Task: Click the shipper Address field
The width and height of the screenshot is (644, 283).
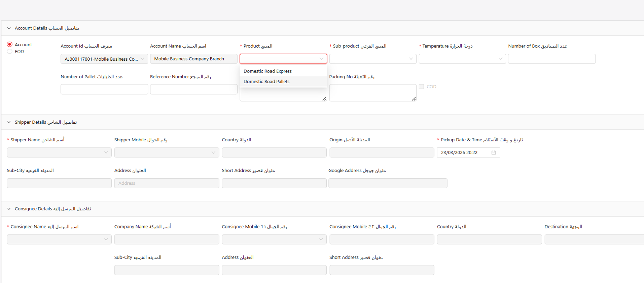Action: click(x=167, y=183)
